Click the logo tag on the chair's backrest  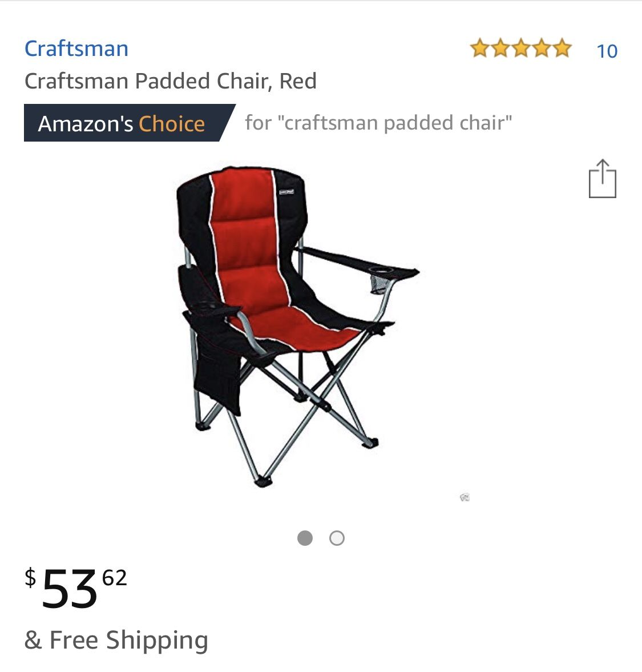[x=286, y=192]
